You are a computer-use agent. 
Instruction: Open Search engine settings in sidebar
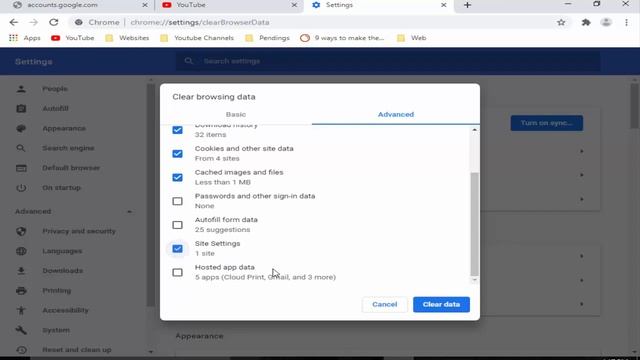(x=68, y=148)
